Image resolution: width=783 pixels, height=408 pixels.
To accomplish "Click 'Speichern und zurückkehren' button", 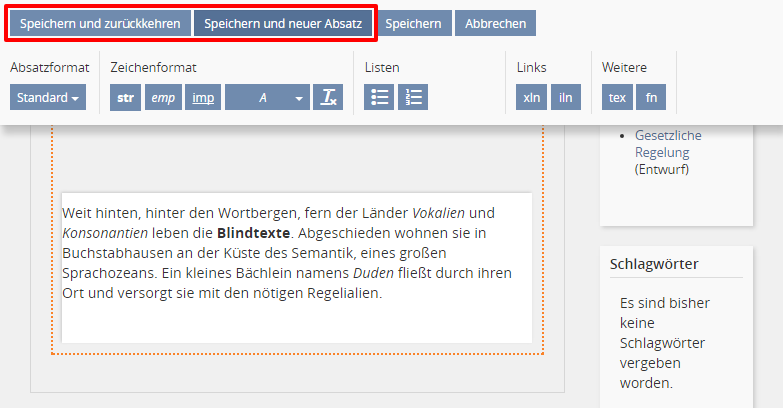I will coord(99,23).
